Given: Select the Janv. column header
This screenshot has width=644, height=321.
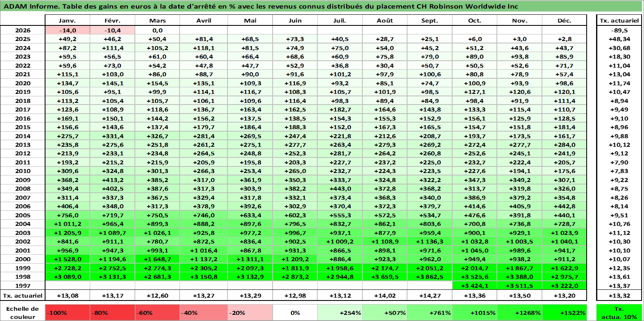Looking at the screenshot, I should pos(67,20).
